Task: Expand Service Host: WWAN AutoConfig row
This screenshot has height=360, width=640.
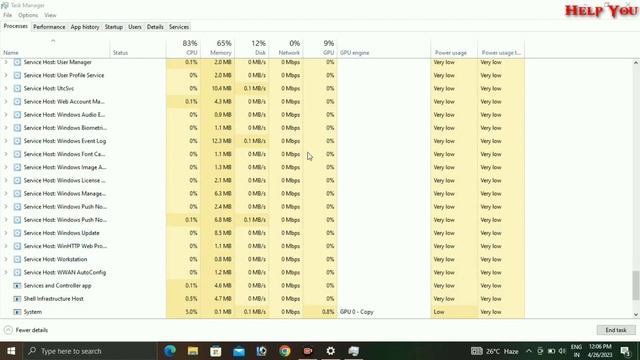Action: pos(6,272)
